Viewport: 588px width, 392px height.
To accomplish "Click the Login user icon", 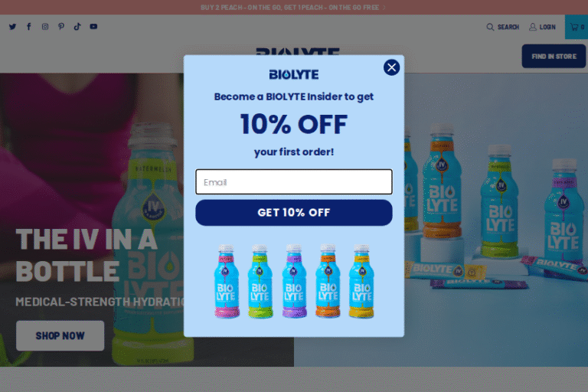I will click(x=533, y=27).
